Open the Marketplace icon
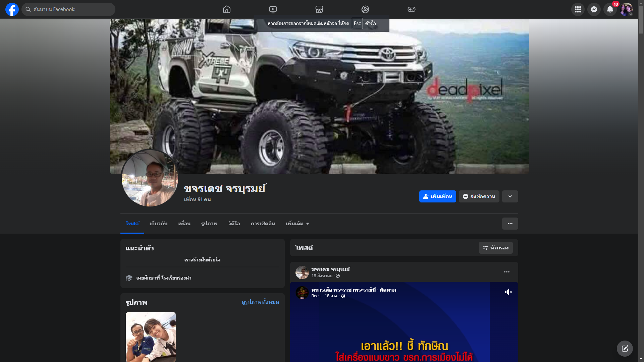The width and height of the screenshot is (644, 362). tap(319, 9)
